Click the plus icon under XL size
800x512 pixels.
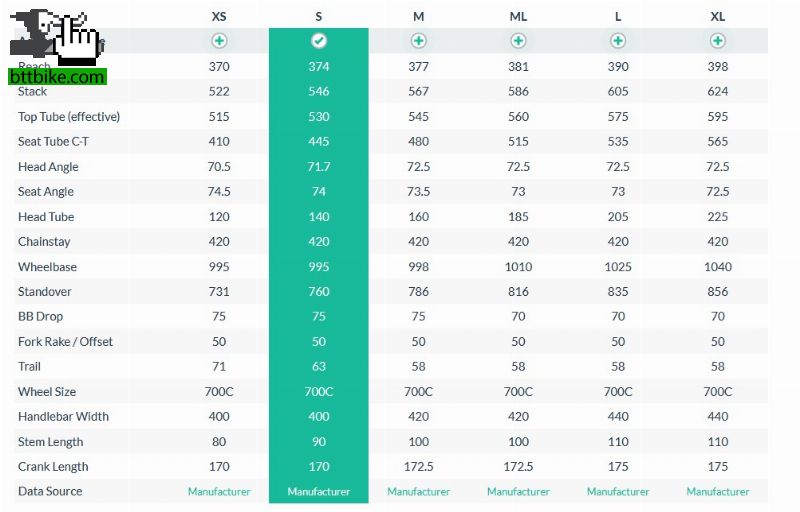coord(718,41)
